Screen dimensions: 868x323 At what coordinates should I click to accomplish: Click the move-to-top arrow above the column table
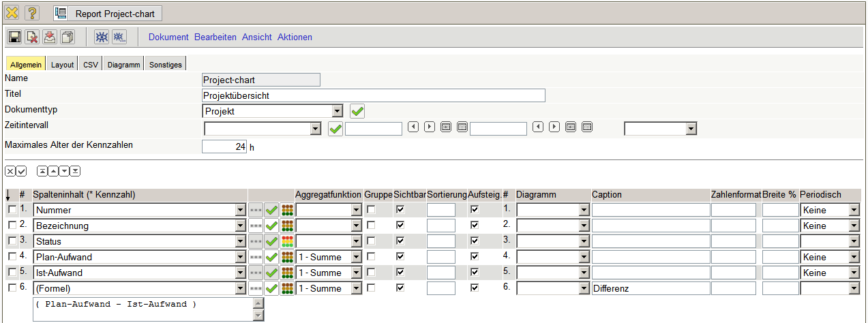click(x=42, y=171)
